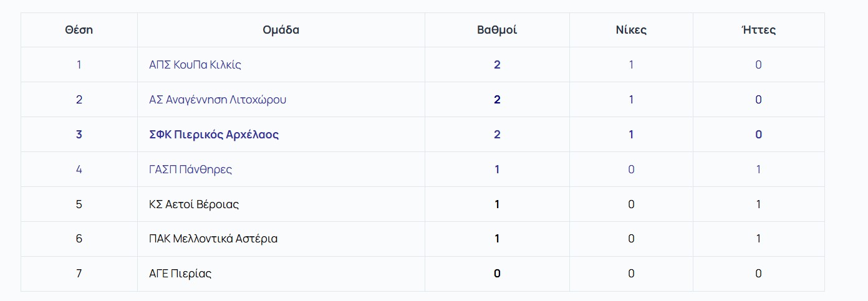Click the losses value for ΓΑΣΠ Πάνθηρες
Screen dimensions: 868x301
pos(758,170)
